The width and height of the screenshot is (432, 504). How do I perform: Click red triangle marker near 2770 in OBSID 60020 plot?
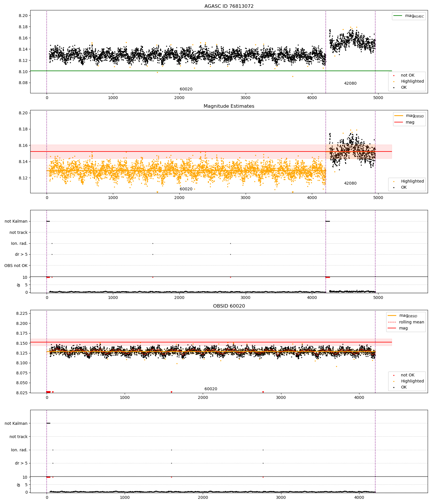(263, 392)
